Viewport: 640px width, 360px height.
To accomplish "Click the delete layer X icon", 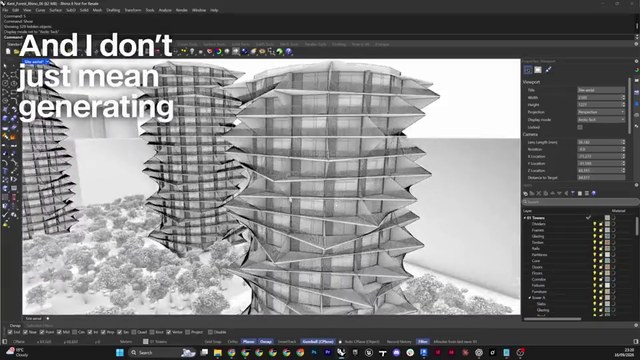I will tap(539, 193).
